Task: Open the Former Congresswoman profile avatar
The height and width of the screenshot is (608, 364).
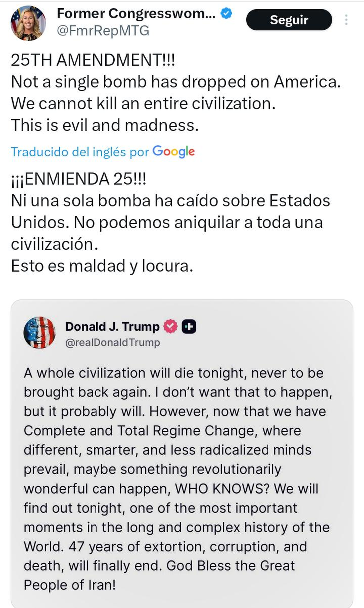Action: 28,23
